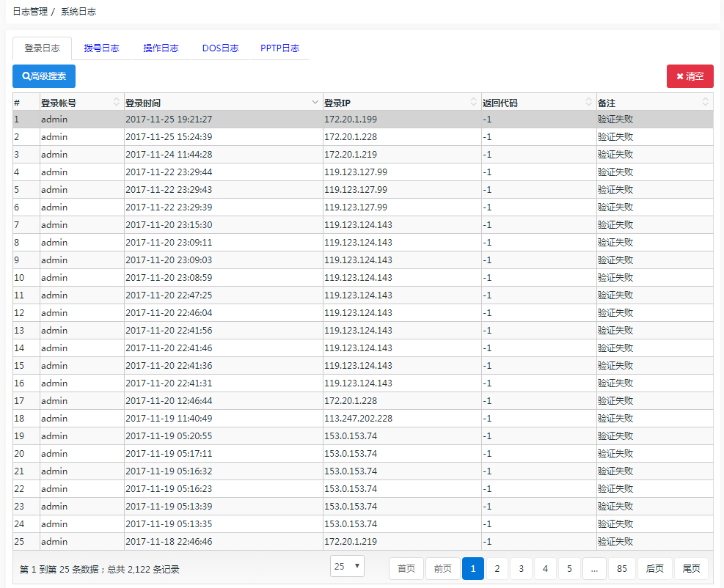
Task: Click the time 2017-11-20 12:46:44
Action: (169, 400)
